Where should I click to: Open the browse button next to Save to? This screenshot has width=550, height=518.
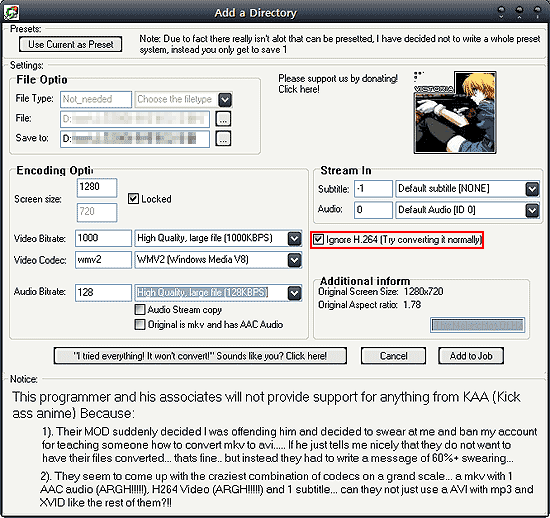pos(223,139)
